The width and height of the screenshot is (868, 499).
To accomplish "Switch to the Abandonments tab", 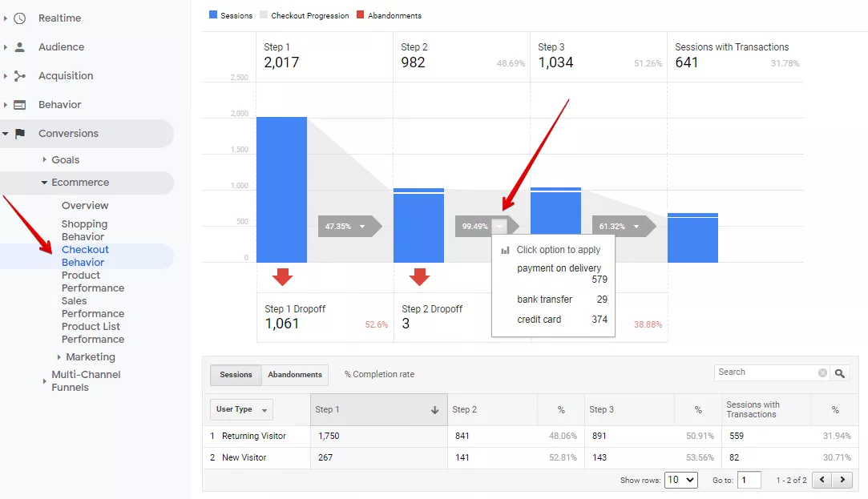I will tap(294, 375).
